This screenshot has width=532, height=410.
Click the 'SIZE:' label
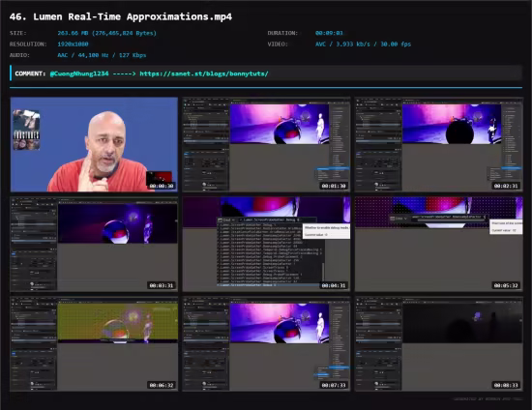click(18, 33)
